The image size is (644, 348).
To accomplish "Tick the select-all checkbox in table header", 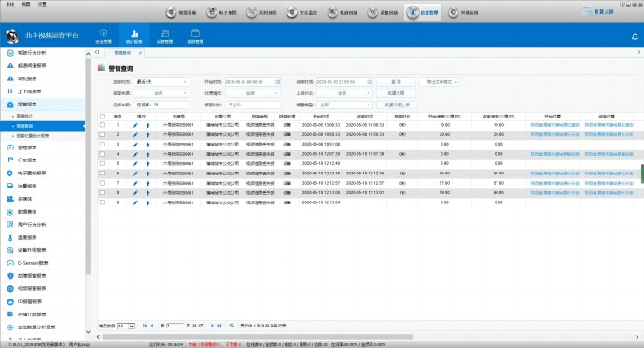I will (102, 117).
